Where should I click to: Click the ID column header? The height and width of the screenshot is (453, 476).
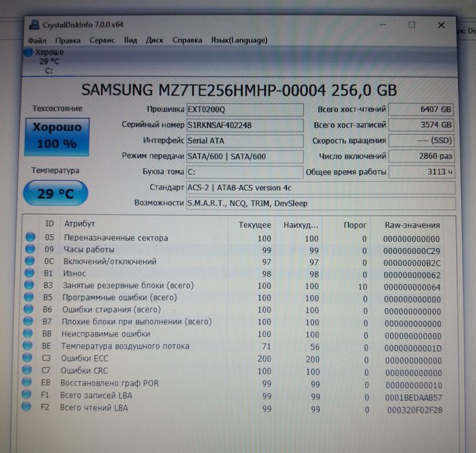click(50, 224)
